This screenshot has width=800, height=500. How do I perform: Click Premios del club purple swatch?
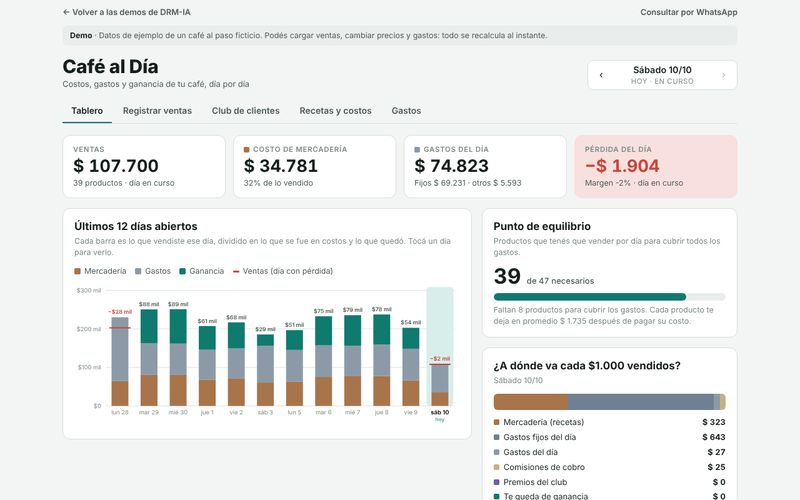click(x=496, y=482)
